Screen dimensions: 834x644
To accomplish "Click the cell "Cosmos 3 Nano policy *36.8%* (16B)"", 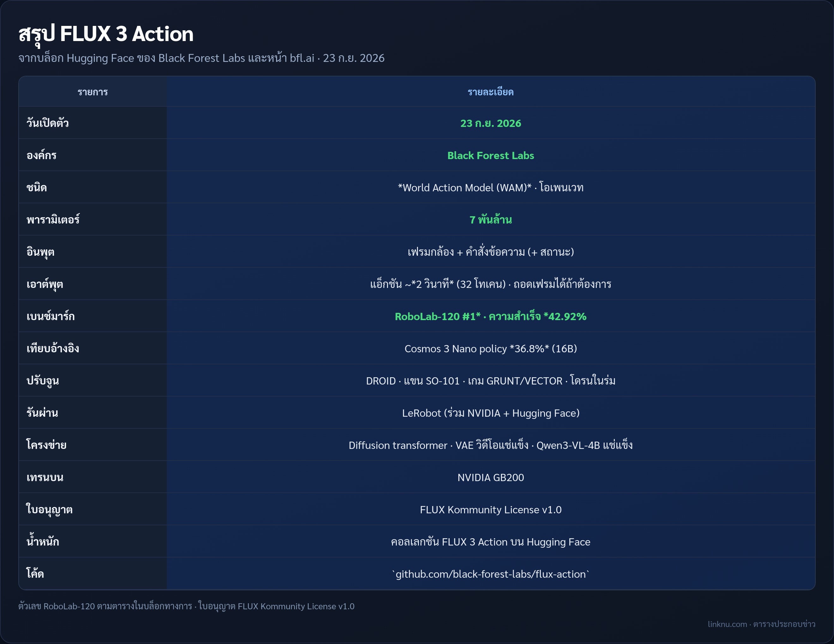I will pos(490,349).
